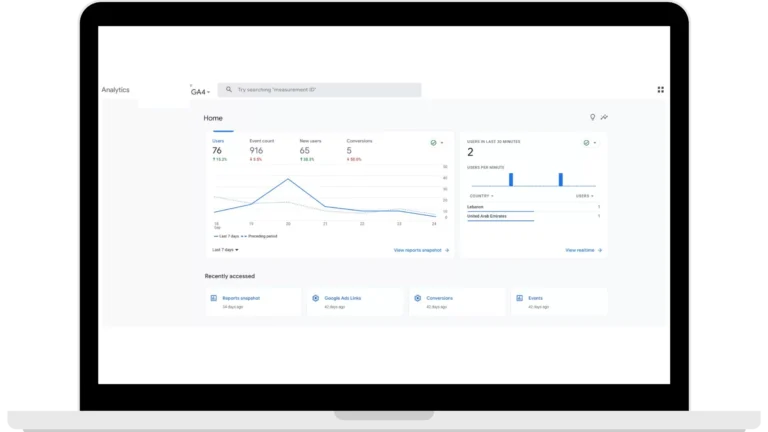Click the Preceding period legend entry
The width and height of the screenshot is (768, 432).
(259, 236)
